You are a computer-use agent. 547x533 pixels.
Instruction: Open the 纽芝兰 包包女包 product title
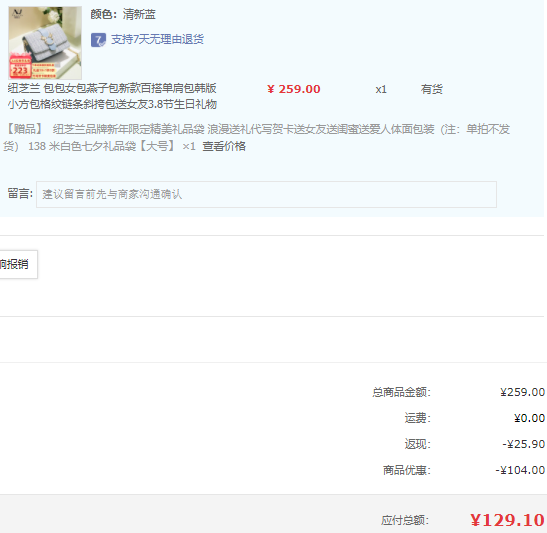112,96
